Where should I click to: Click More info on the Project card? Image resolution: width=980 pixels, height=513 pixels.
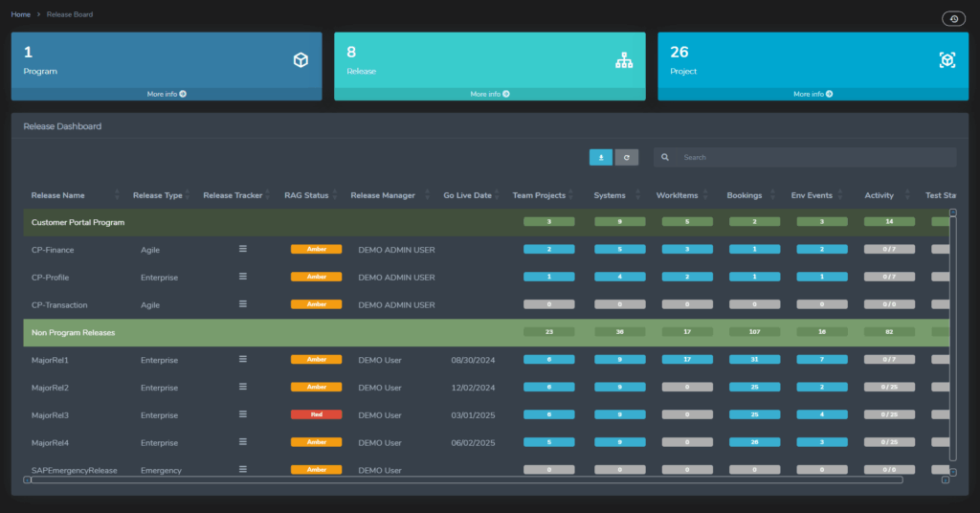[x=813, y=94]
